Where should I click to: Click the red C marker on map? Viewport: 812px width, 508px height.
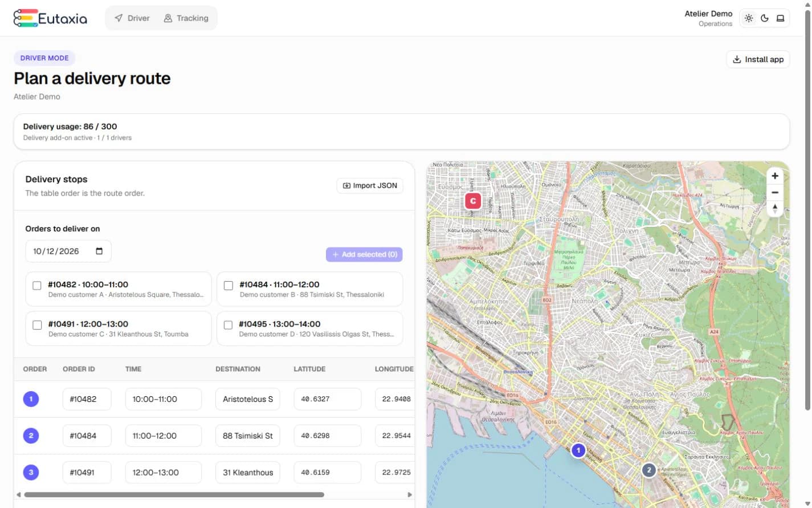tap(473, 201)
